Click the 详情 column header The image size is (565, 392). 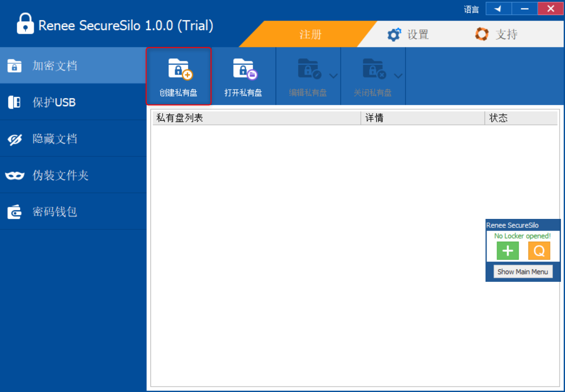pos(423,118)
